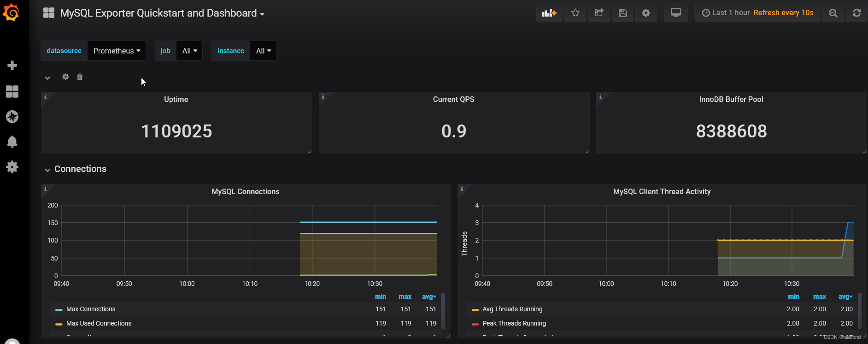Open the Explore compass icon
Image resolution: width=868 pixels, height=344 pixels.
12,117
